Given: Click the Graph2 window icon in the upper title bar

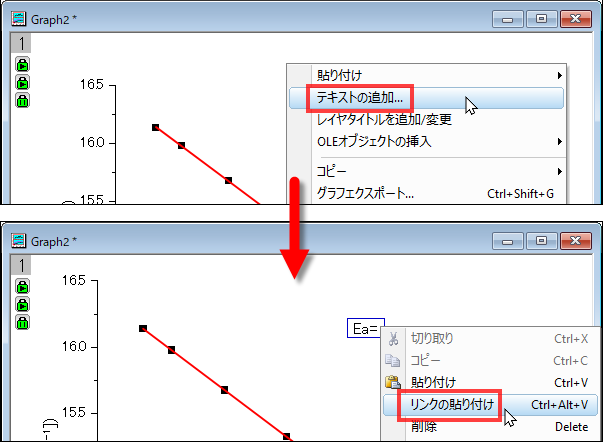Looking at the screenshot, I should pos(18,19).
